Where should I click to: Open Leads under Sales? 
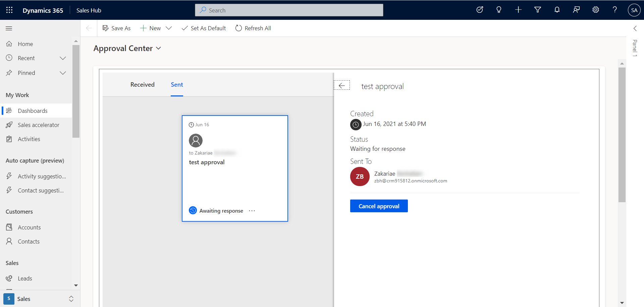[25, 278]
